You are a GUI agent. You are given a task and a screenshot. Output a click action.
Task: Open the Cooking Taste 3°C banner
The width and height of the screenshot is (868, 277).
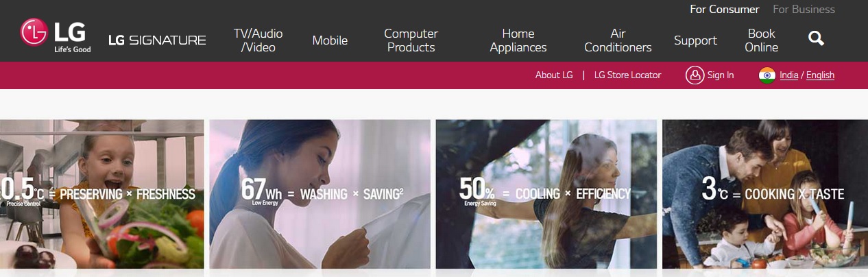pos(765,194)
